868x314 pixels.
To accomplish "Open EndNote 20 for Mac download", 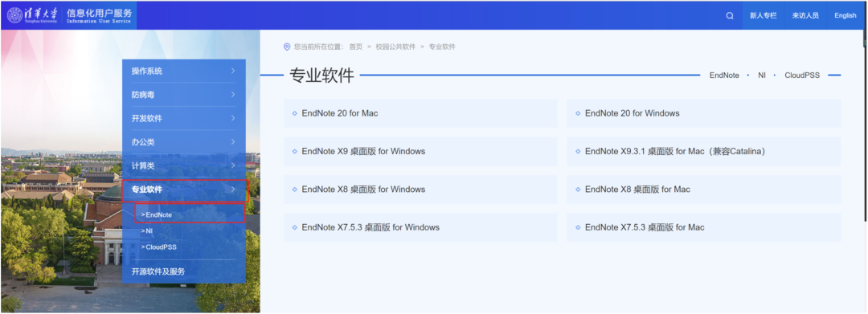I will pyautogui.click(x=420, y=113).
